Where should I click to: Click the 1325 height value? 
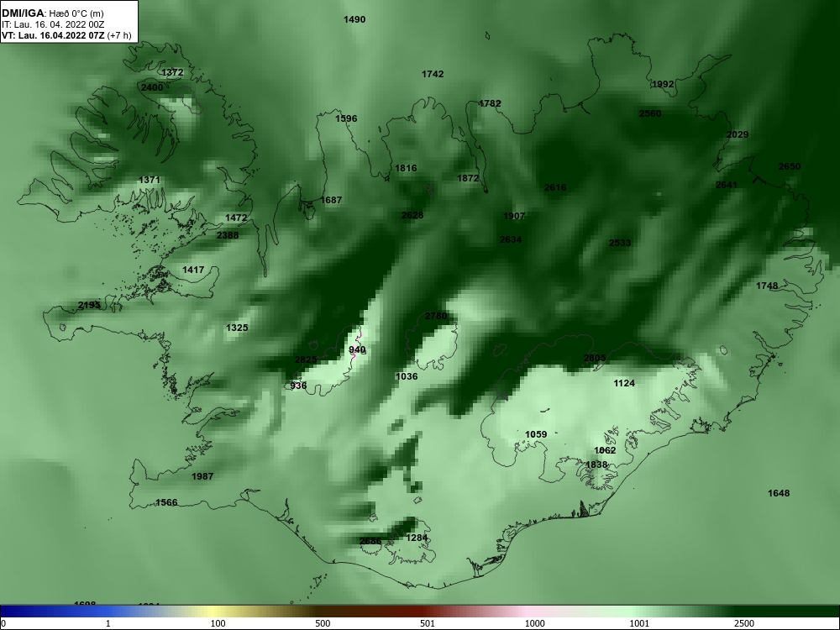tap(237, 328)
